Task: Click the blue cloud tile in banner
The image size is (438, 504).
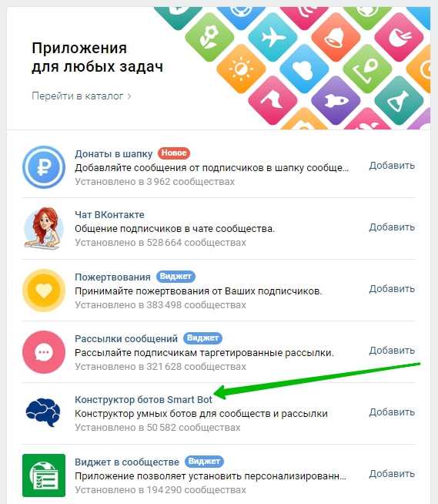Action: point(304,69)
